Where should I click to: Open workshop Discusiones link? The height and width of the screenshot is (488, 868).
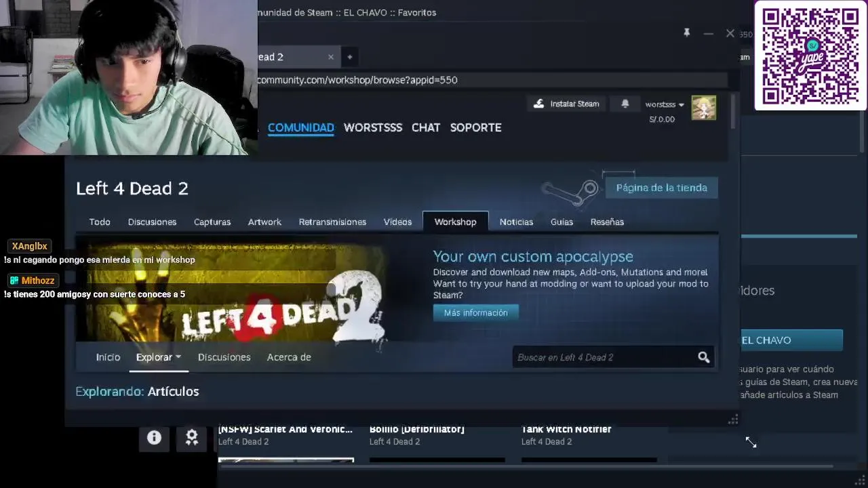[224, 357]
